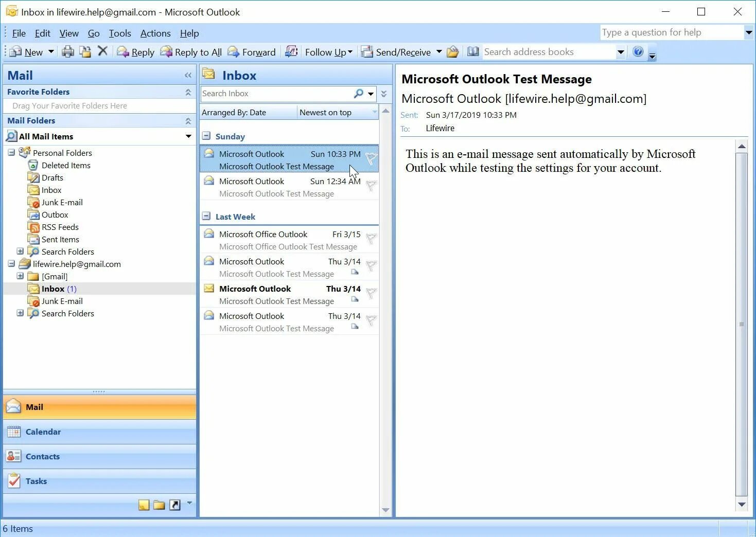Click the Forward button
The image size is (756, 537).
click(x=252, y=51)
